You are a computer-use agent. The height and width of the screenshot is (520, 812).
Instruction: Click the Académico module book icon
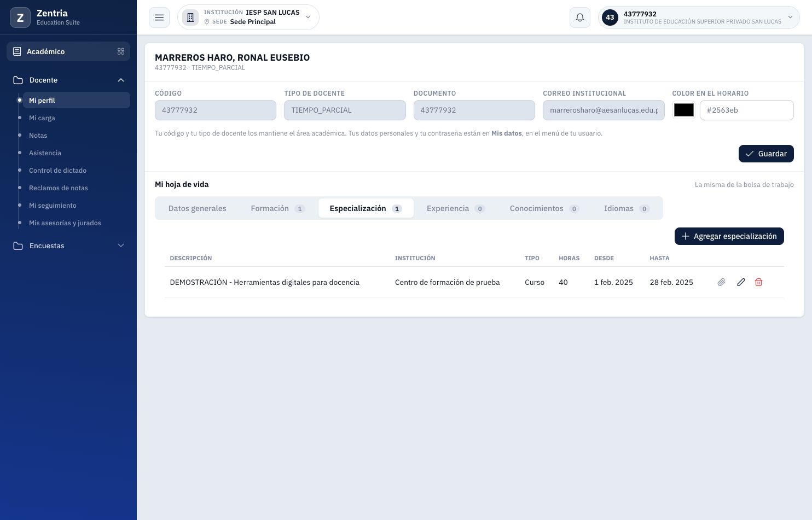point(17,51)
